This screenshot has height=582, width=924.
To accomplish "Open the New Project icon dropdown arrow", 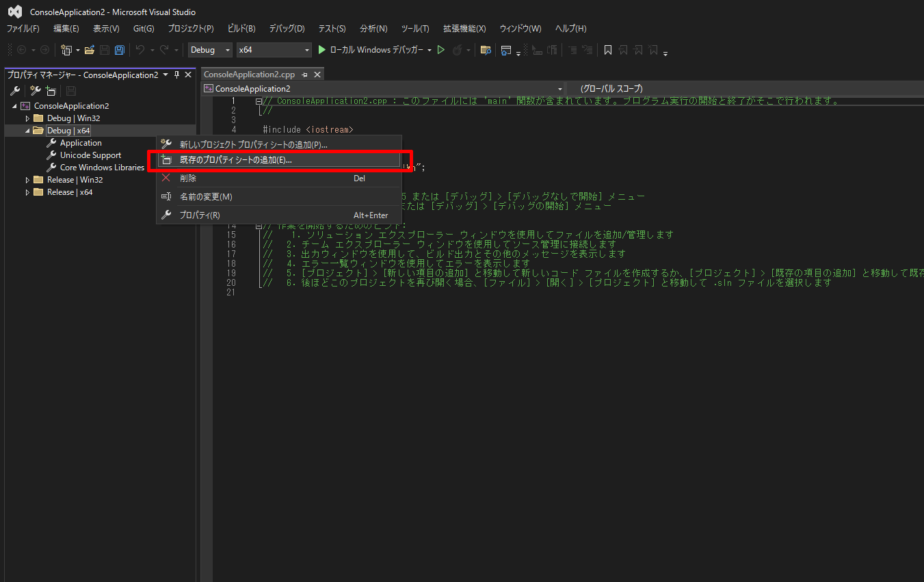I will click(78, 50).
